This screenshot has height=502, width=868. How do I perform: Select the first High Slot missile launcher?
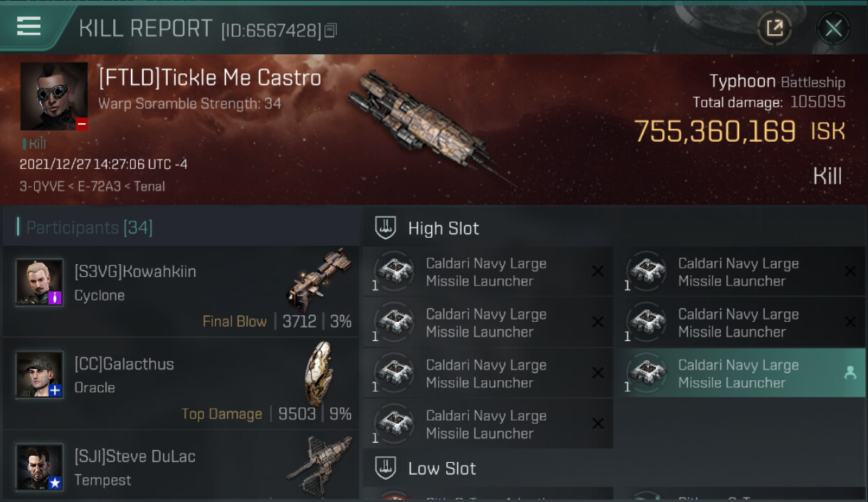pos(488,271)
